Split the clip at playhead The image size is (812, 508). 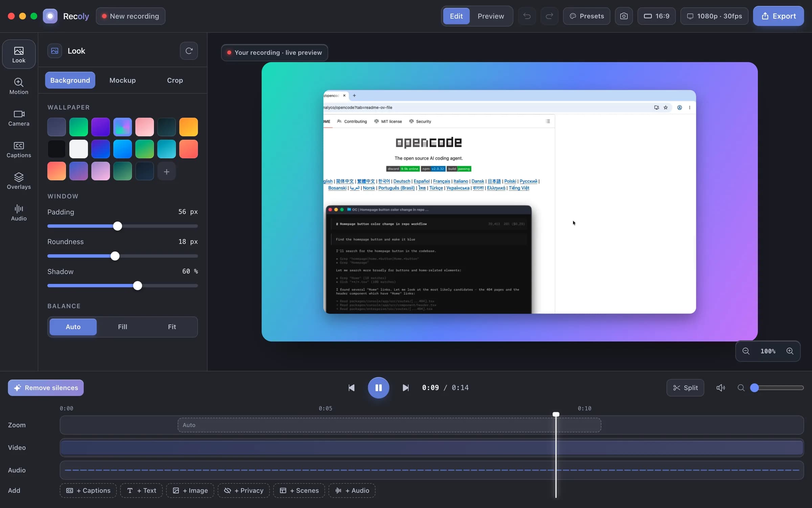point(685,388)
